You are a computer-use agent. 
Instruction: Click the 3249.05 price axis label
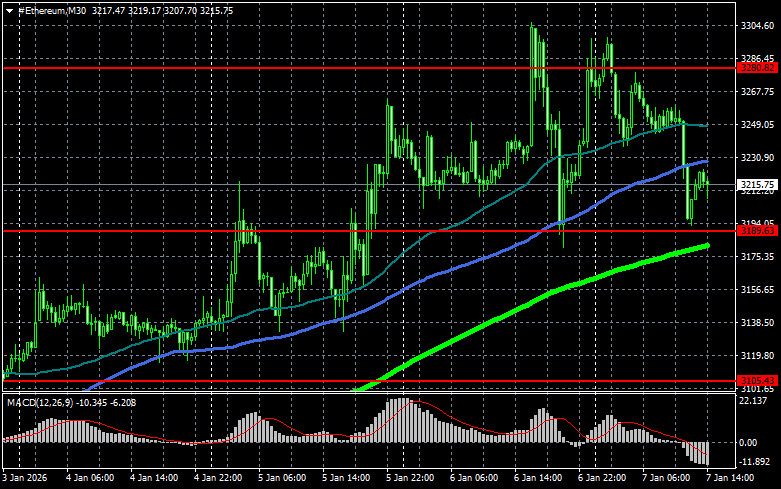[757, 124]
